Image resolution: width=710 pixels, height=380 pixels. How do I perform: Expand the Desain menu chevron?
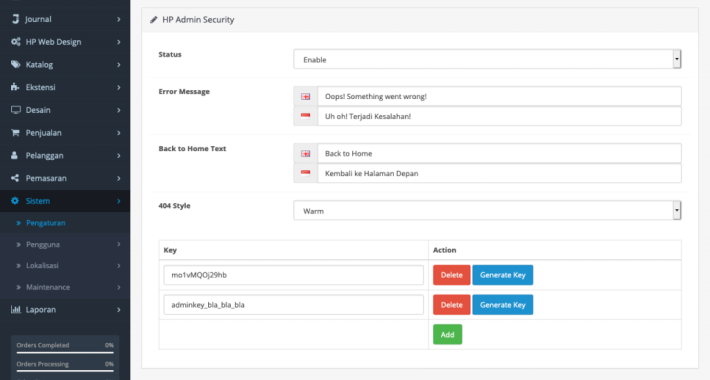[x=119, y=110]
